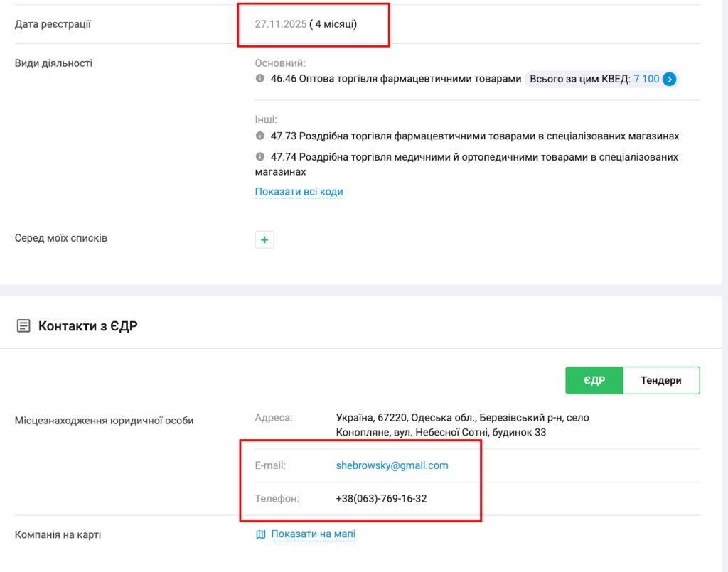728x572 pixels.
Task: Click the registration date 27.11.2025
Action: click(x=280, y=24)
